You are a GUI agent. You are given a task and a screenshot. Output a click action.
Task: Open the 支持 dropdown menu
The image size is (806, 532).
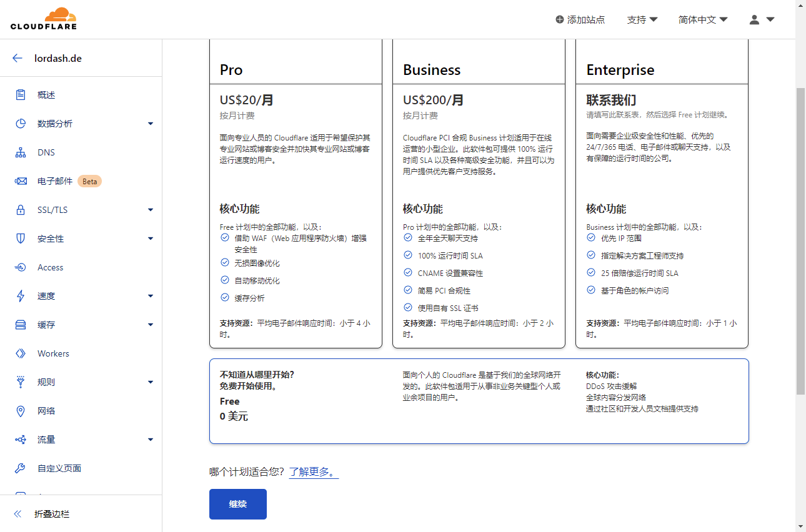(x=642, y=19)
